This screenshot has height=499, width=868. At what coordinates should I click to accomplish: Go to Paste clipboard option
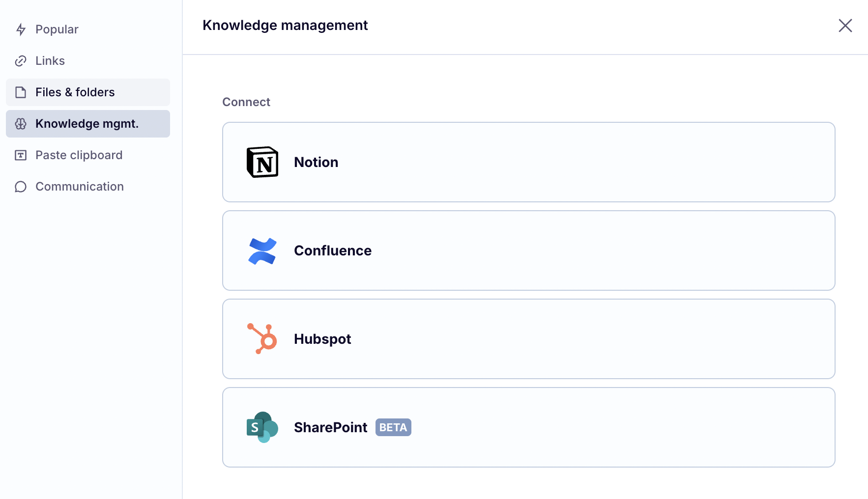(79, 155)
